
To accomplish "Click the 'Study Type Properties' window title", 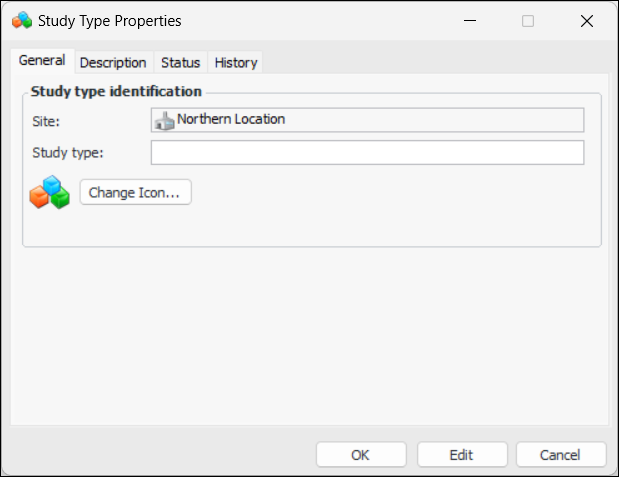I will 110,20.
